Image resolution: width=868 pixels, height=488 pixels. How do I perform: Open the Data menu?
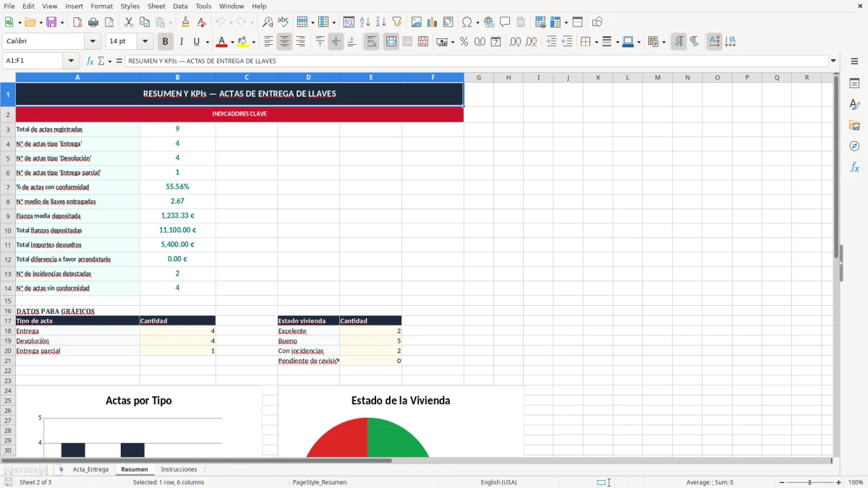[180, 6]
